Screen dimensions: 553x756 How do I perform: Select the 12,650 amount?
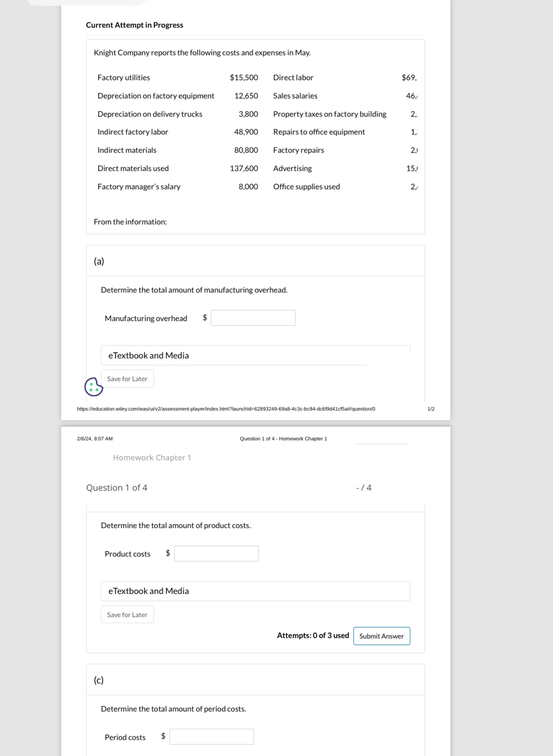[x=246, y=96]
